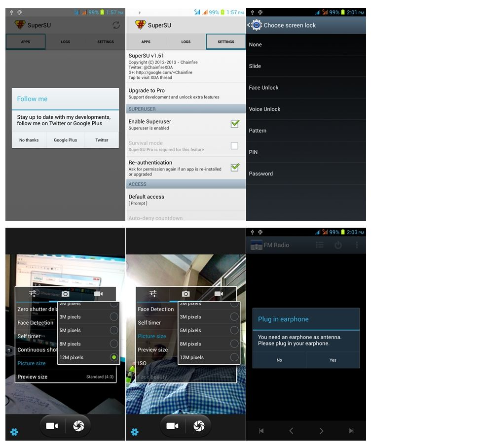Tap video record button in camera view showing laptop
483x448 pixels.
(x=52, y=426)
